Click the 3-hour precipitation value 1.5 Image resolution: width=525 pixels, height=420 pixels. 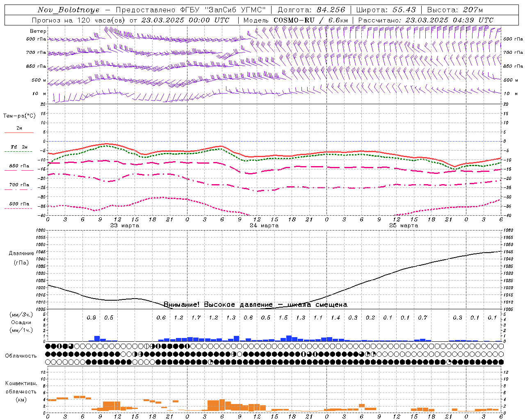click(x=283, y=317)
